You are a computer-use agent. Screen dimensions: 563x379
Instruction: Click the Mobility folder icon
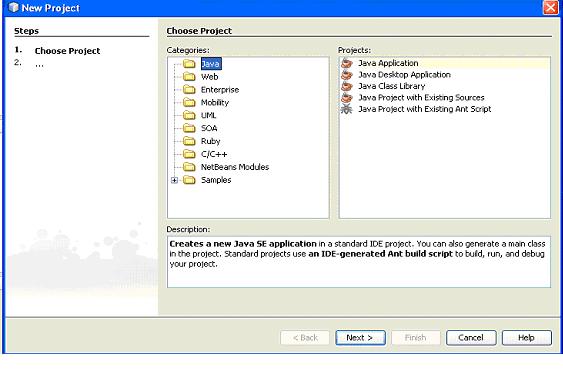pos(189,103)
